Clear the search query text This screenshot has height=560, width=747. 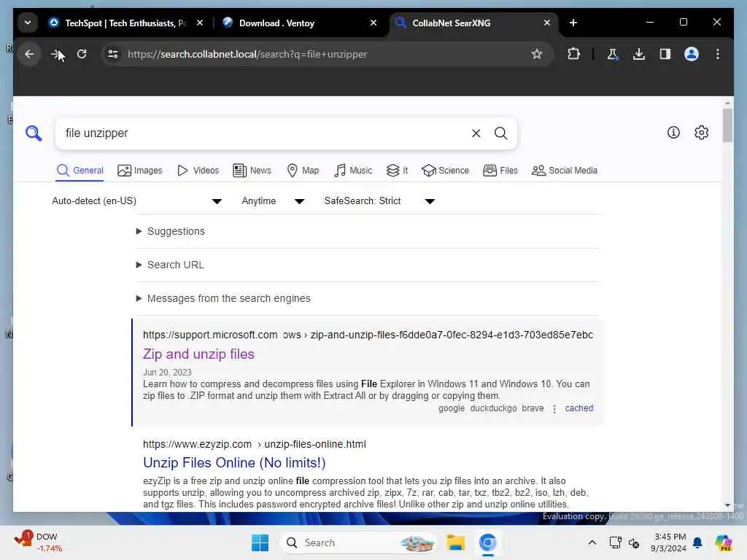476,133
